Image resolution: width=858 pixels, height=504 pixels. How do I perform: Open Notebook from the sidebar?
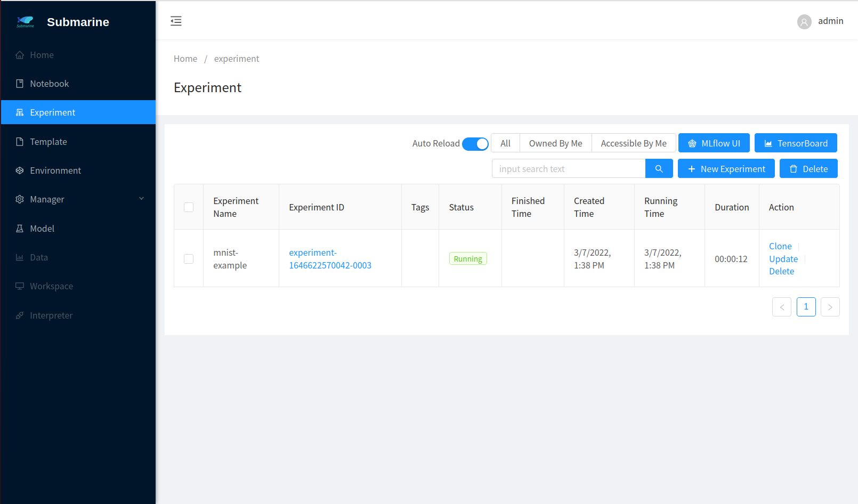pos(49,84)
